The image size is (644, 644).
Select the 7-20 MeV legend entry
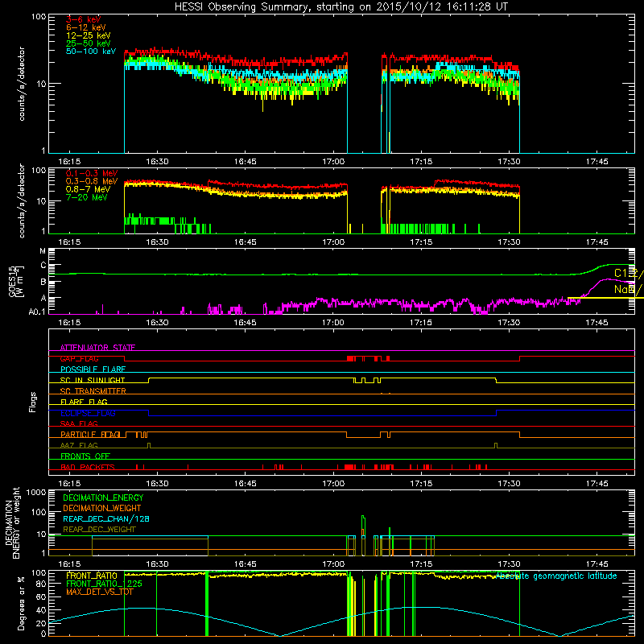pyautogui.click(x=86, y=197)
